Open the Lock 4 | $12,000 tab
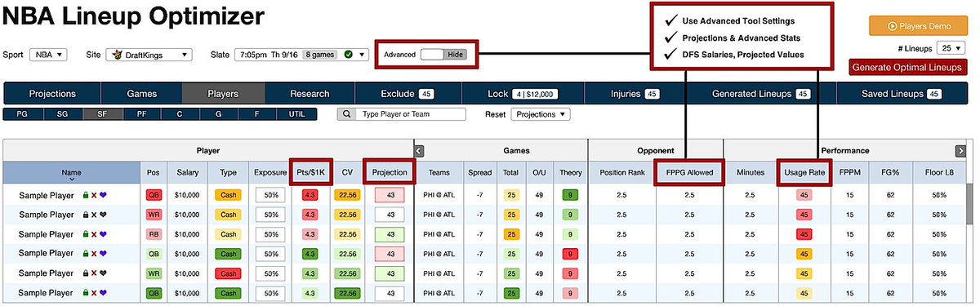This screenshot has width=980, height=306. point(523,94)
